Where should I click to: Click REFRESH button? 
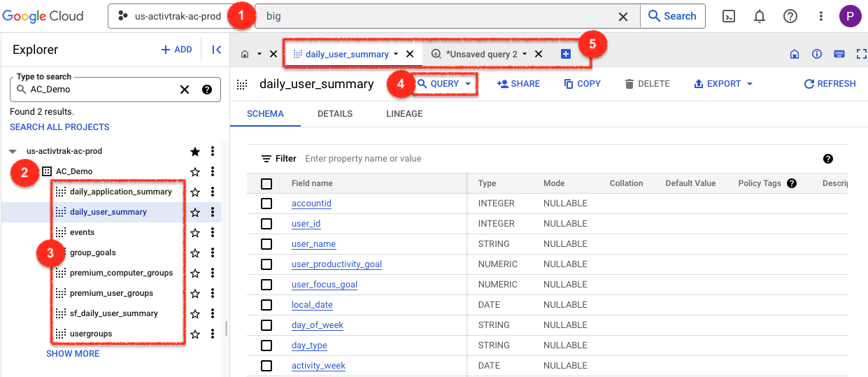pos(830,84)
